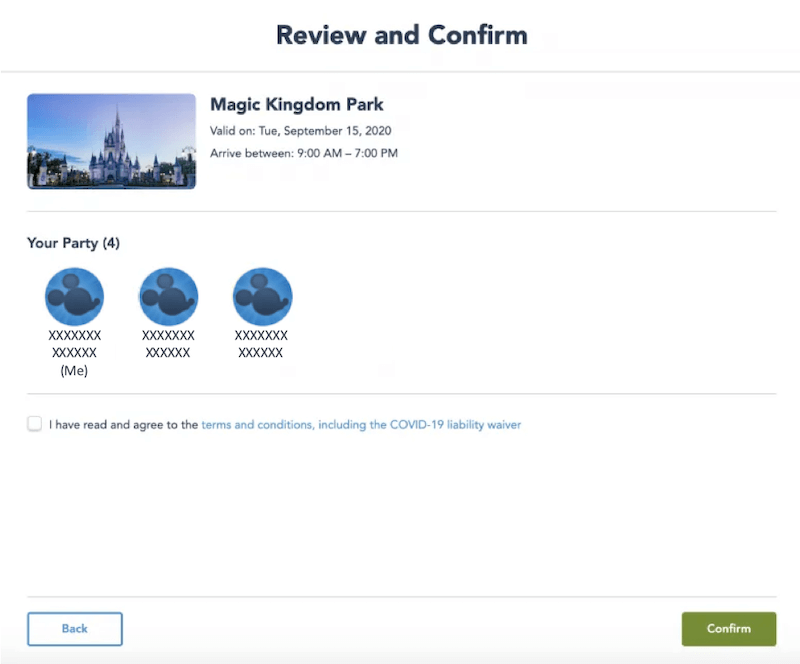Click the Magic Kingdom Park title

296,104
